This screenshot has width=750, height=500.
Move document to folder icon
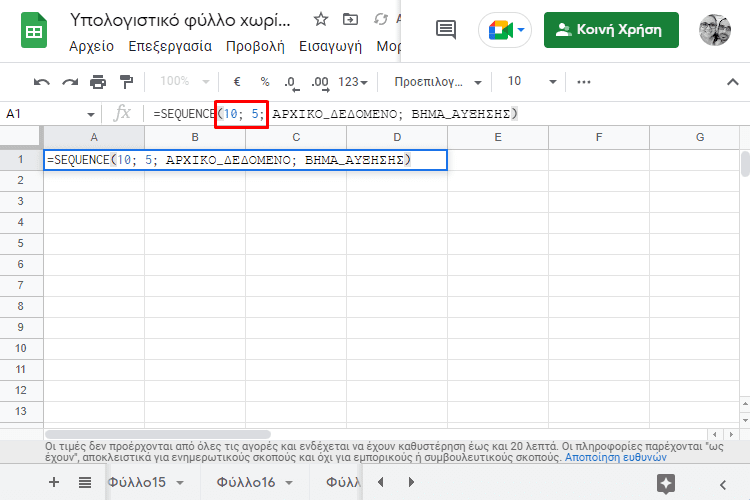(x=350, y=20)
